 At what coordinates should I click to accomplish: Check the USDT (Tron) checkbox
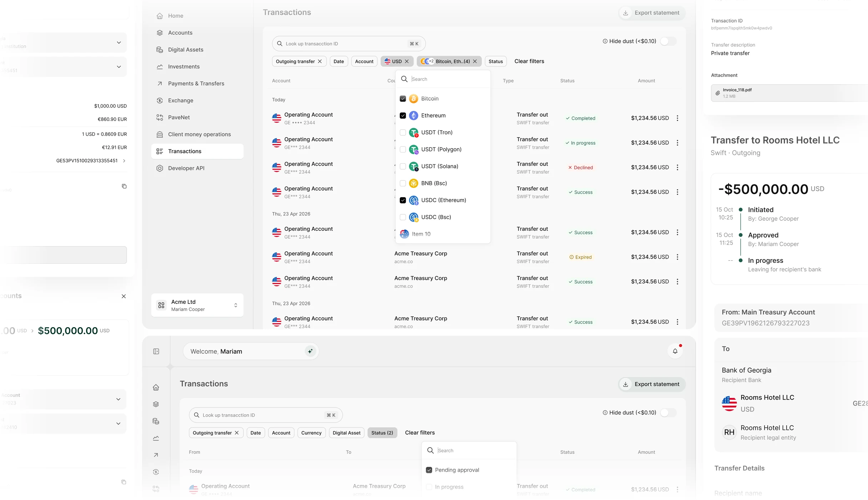403,132
